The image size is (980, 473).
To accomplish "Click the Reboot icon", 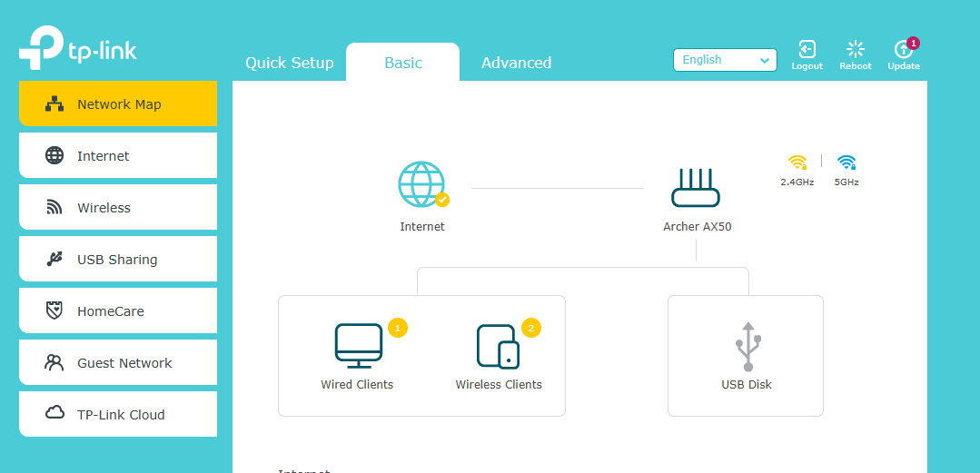I will [x=855, y=51].
